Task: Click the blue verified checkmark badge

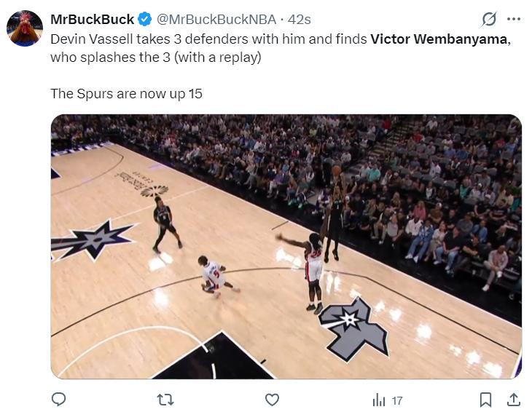Action: coord(145,19)
